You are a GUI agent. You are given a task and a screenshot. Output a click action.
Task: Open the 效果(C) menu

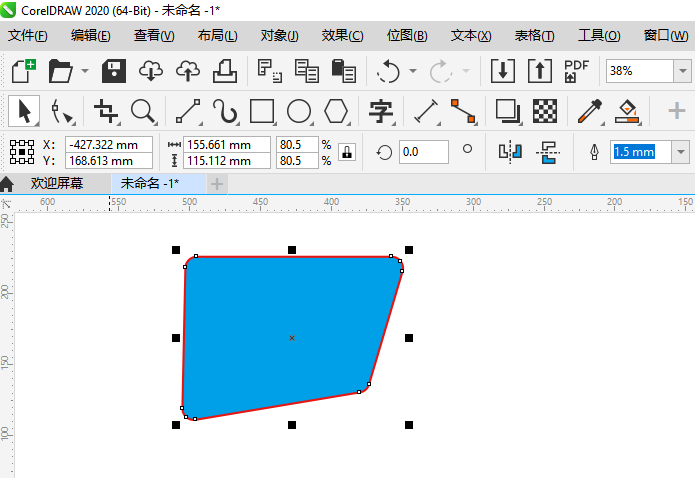point(342,36)
